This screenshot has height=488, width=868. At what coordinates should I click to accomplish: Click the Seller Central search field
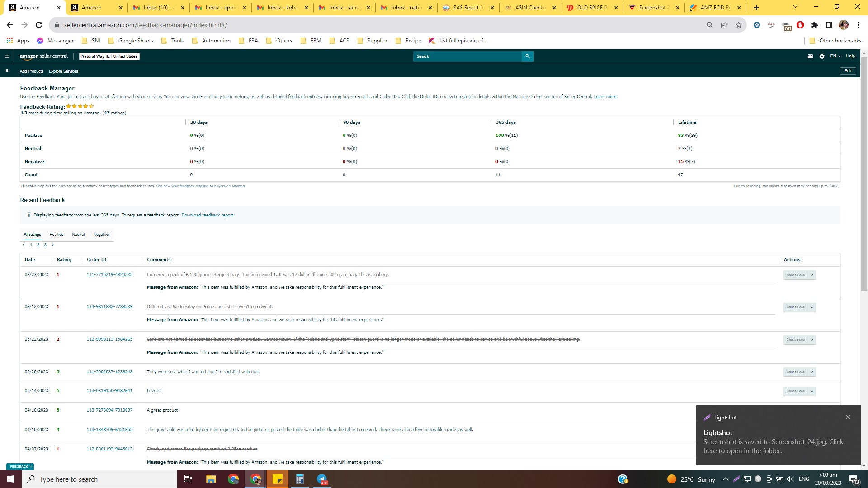(x=467, y=56)
